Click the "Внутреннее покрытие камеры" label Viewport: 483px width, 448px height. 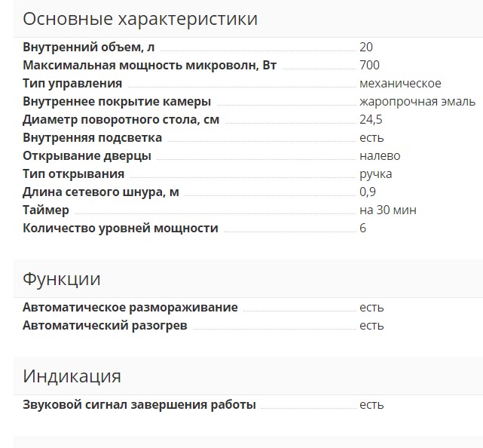pos(117,102)
